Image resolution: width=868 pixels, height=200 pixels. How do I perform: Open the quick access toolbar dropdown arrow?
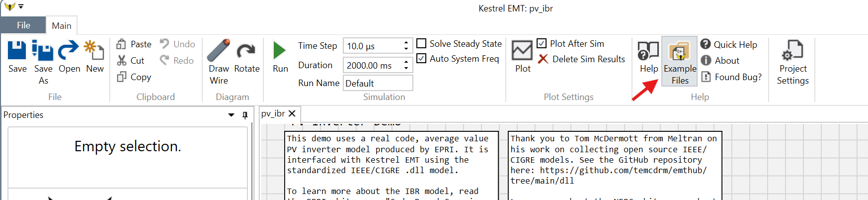[x=21, y=6]
